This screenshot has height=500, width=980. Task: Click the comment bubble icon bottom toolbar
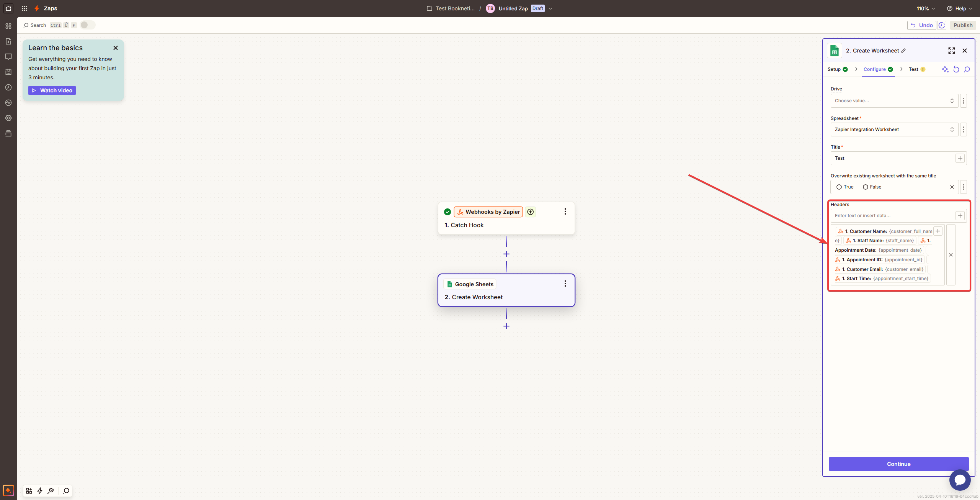tap(66, 491)
